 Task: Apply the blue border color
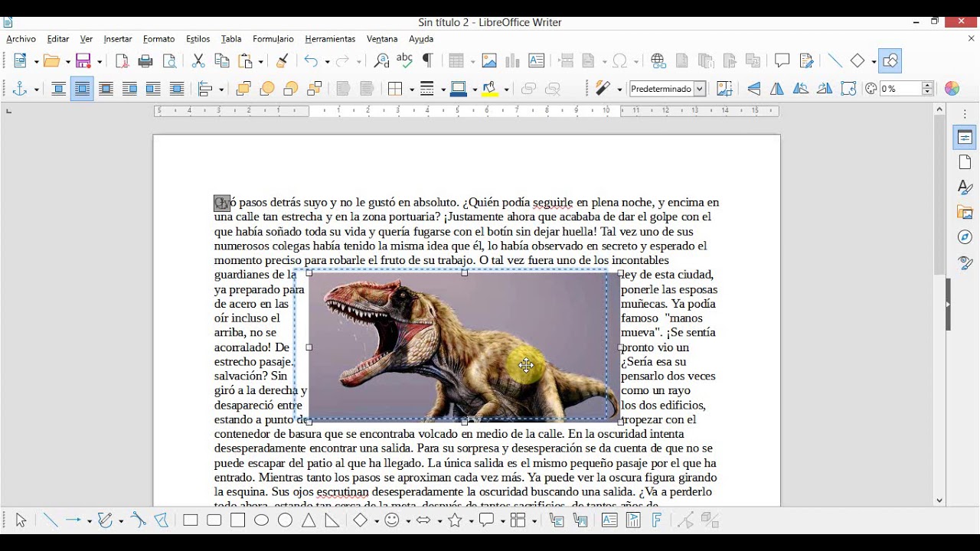pyautogui.click(x=459, y=90)
